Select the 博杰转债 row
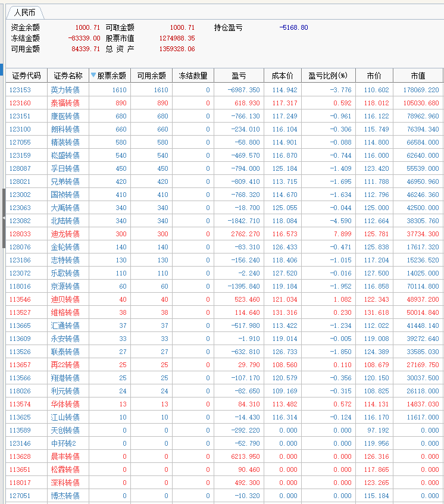The width and height of the screenshot is (444, 504). tap(65, 496)
